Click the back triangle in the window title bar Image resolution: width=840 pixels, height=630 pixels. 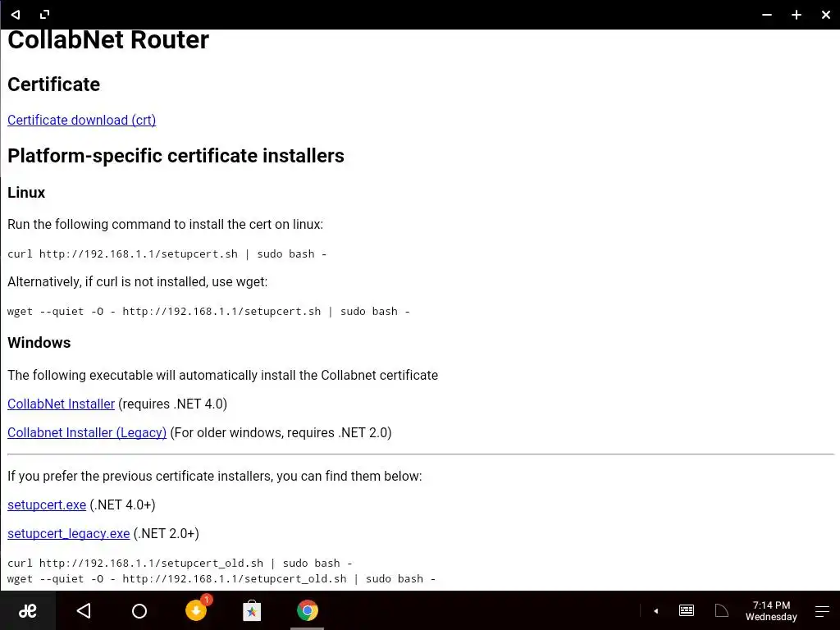click(16, 15)
